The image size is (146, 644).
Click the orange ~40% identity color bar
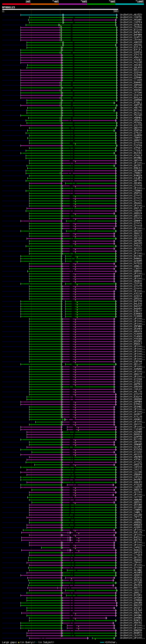(x=45, y=4)
